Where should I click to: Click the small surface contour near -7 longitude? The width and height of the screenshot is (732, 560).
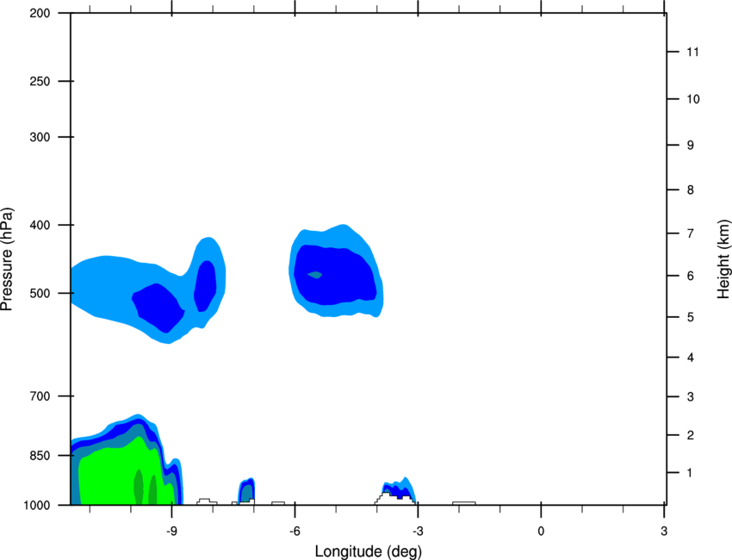click(246, 490)
